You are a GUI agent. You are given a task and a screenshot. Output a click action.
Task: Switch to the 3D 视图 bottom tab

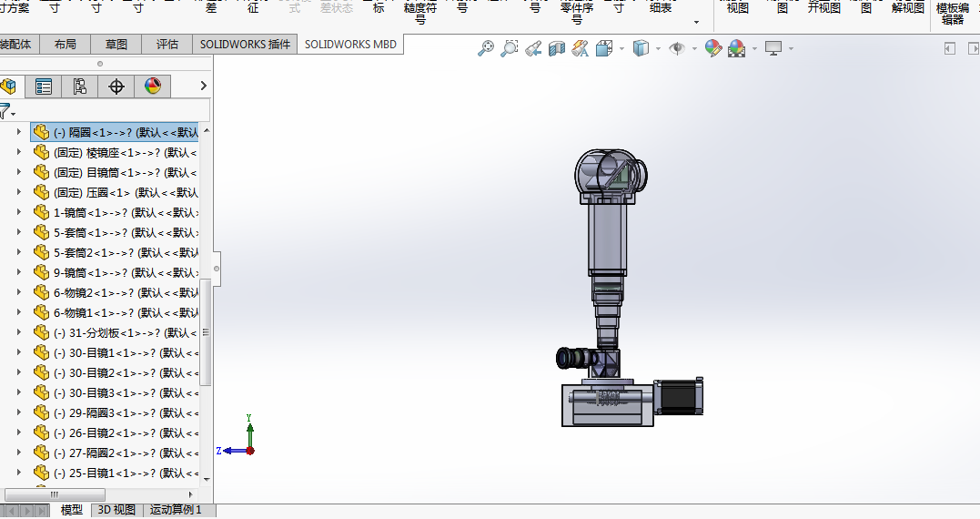pyautogui.click(x=116, y=510)
